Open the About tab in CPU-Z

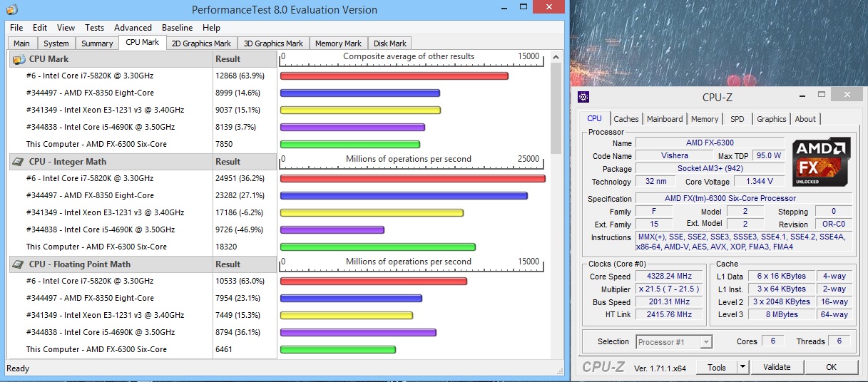pos(805,119)
